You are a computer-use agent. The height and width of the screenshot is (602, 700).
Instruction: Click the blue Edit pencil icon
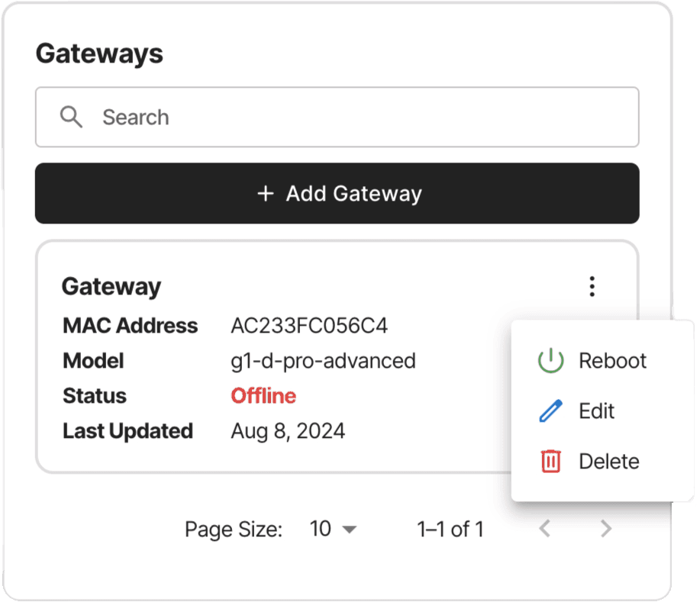tap(550, 411)
